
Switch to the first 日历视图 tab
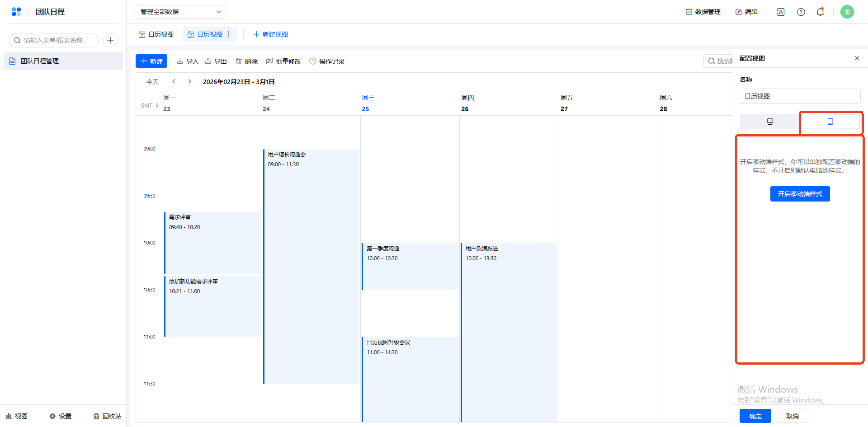156,34
